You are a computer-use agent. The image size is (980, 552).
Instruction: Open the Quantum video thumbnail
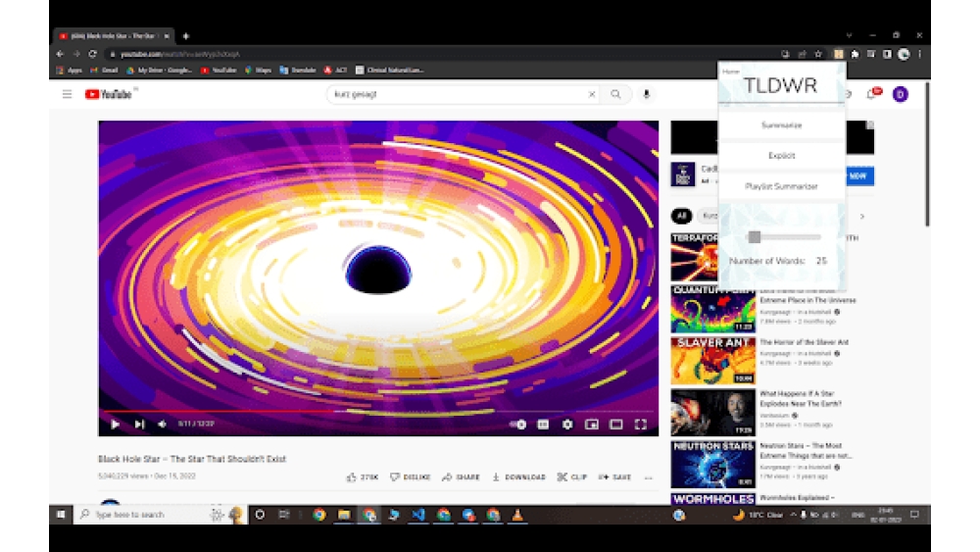713,309
